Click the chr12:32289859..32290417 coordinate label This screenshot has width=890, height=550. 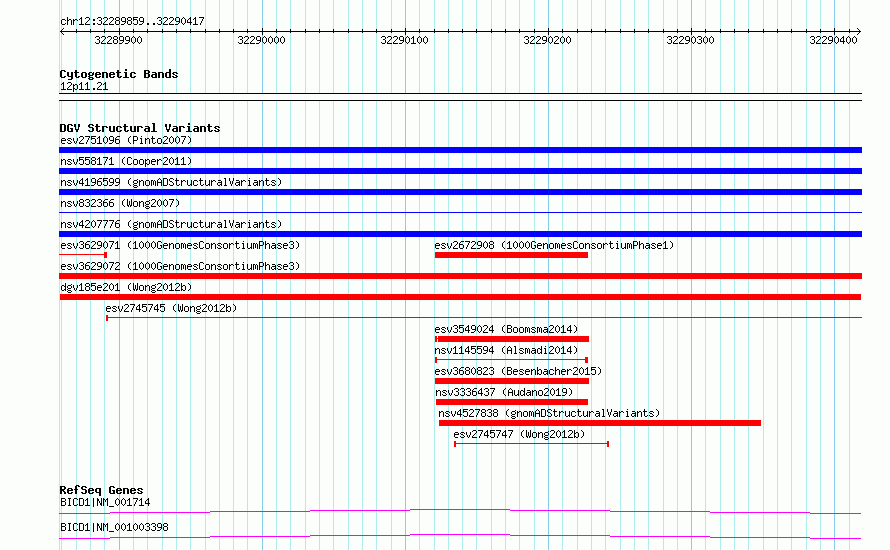tap(132, 22)
